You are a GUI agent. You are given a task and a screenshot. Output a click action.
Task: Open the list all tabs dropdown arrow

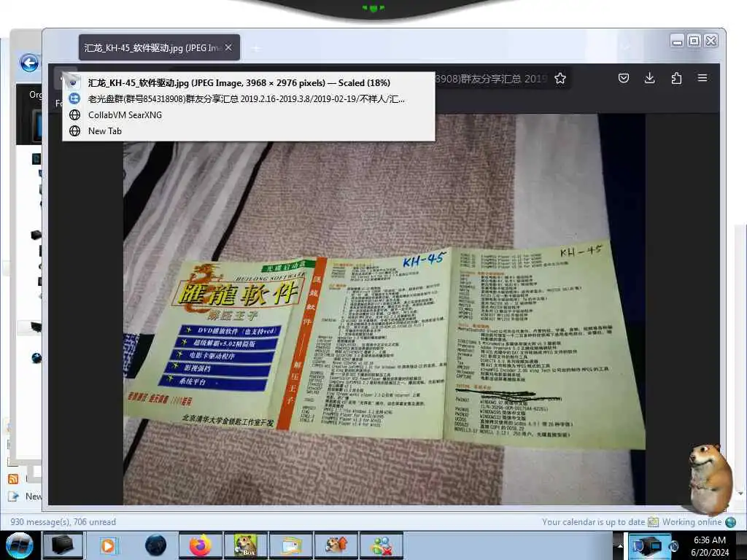[626, 47]
